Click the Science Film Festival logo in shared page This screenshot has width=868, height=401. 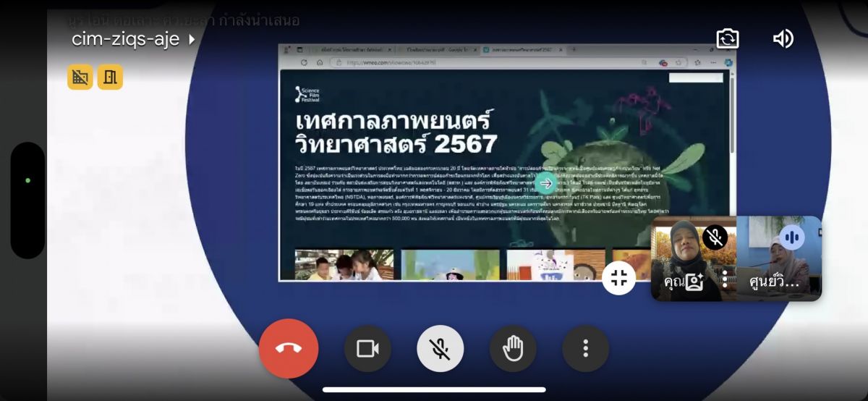tap(308, 94)
